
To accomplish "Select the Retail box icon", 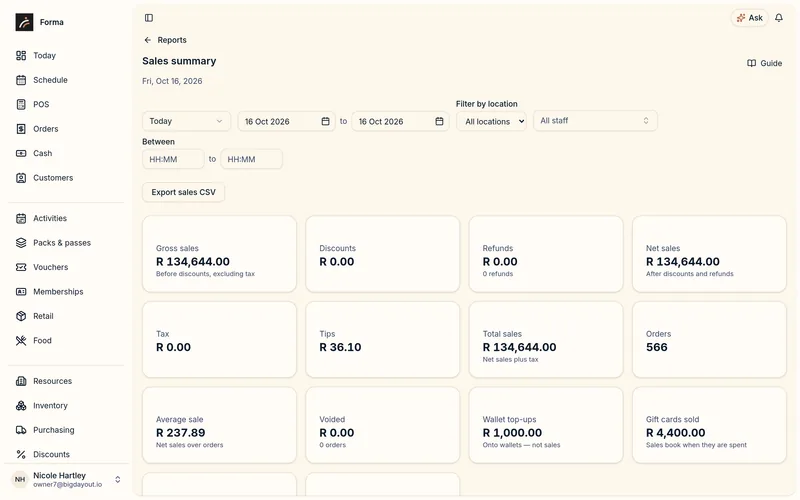I will [21, 316].
